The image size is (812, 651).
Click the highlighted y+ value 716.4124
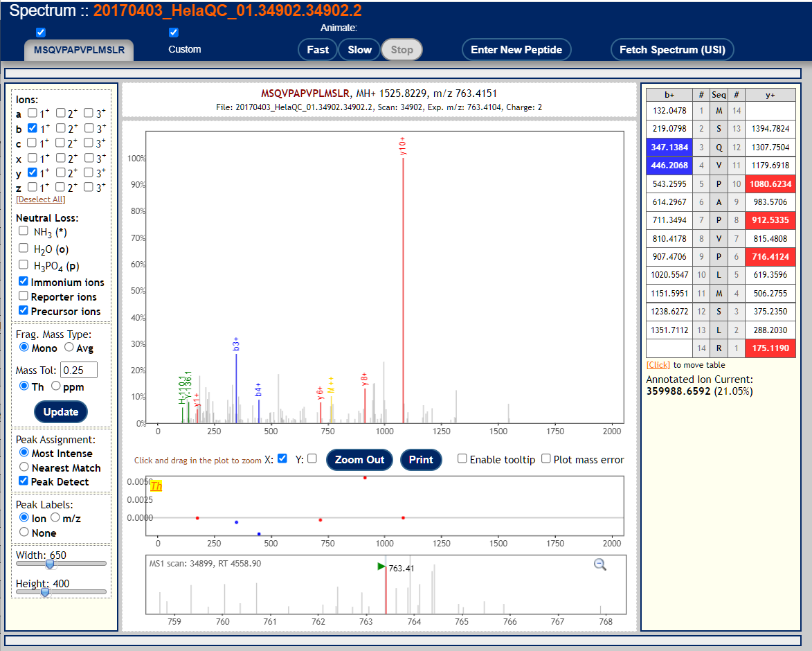[770, 257]
